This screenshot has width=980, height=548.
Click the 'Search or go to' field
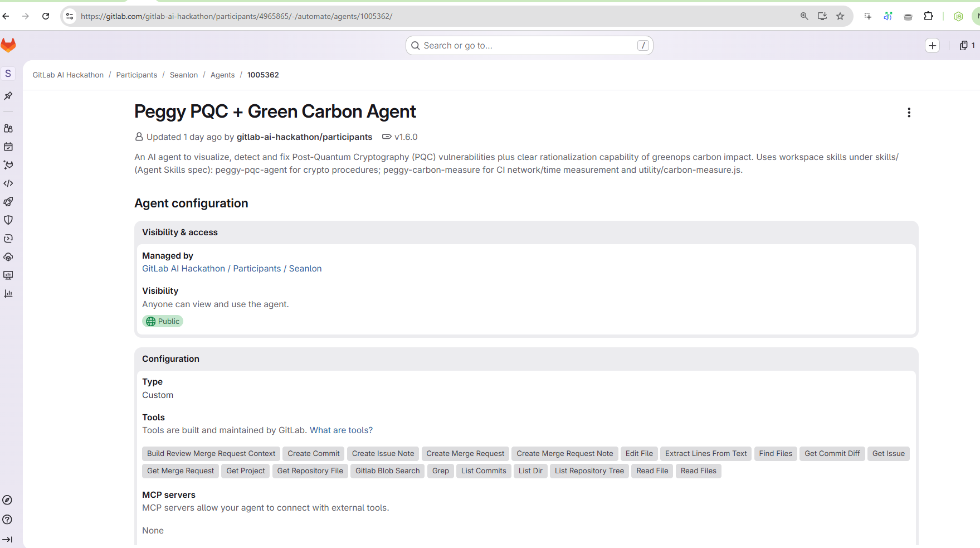(529, 46)
